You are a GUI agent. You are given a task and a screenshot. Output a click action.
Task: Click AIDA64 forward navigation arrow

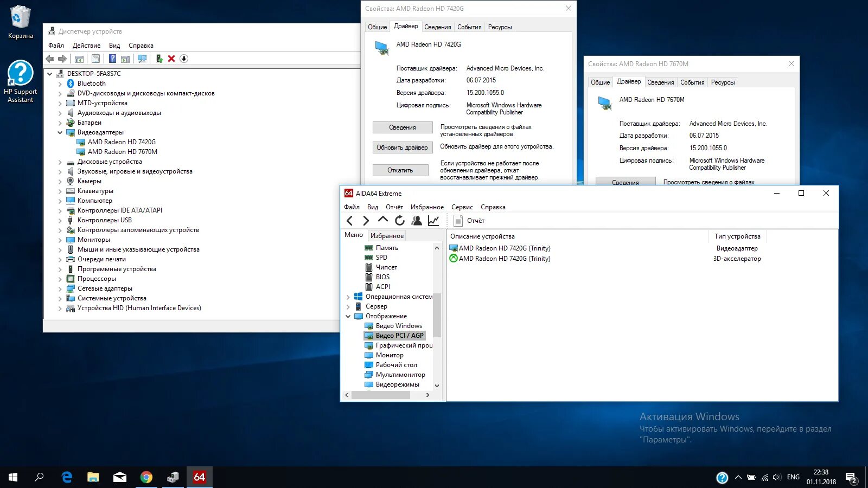[366, 220]
